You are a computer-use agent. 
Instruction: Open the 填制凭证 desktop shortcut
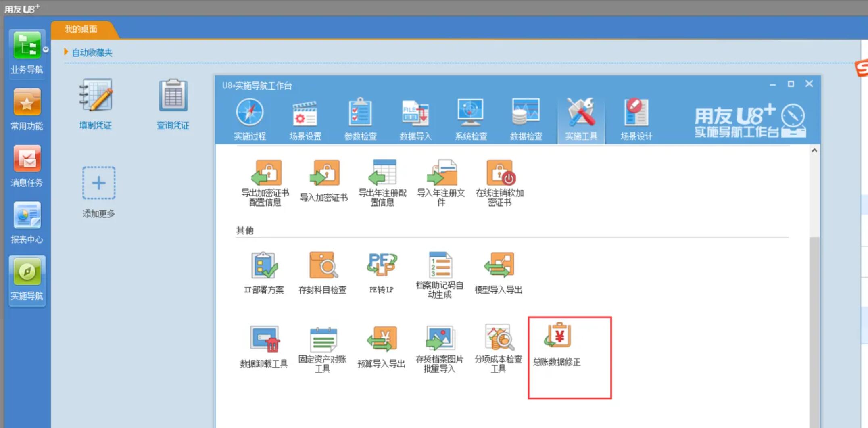(96, 104)
